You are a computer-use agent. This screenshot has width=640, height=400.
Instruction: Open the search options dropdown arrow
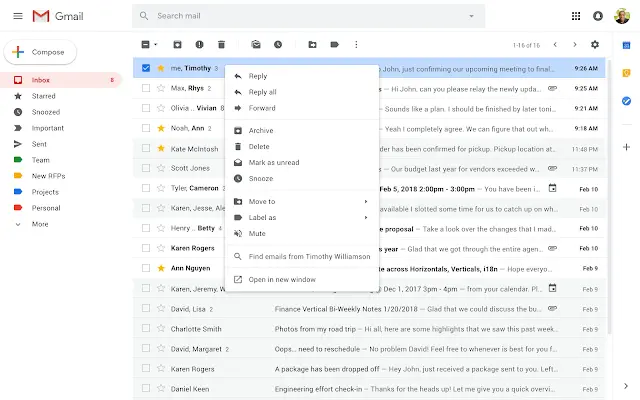[471, 16]
